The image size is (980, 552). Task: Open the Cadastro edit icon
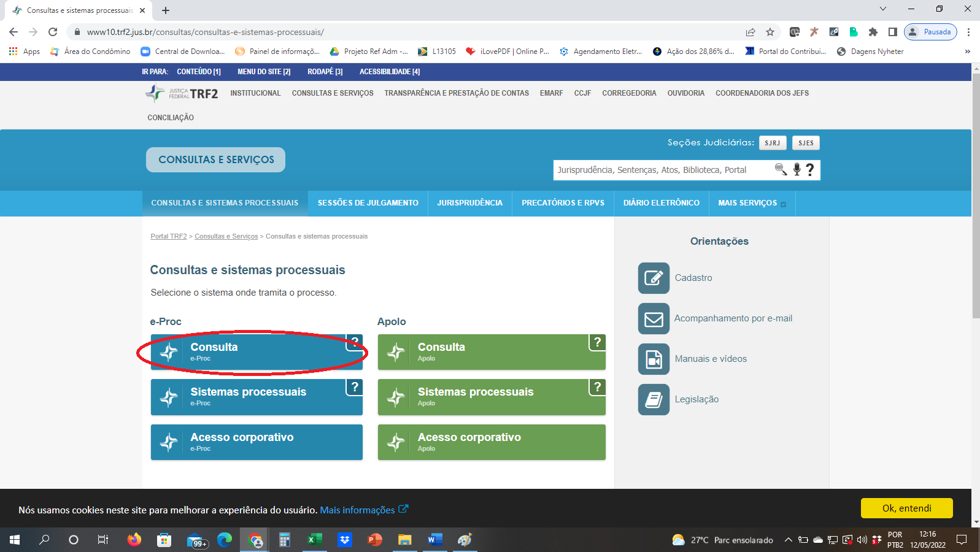coord(654,278)
